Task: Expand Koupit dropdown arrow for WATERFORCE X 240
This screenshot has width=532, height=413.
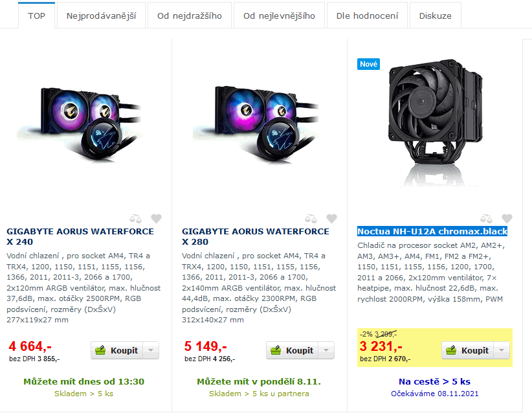Action: pyautogui.click(x=151, y=350)
